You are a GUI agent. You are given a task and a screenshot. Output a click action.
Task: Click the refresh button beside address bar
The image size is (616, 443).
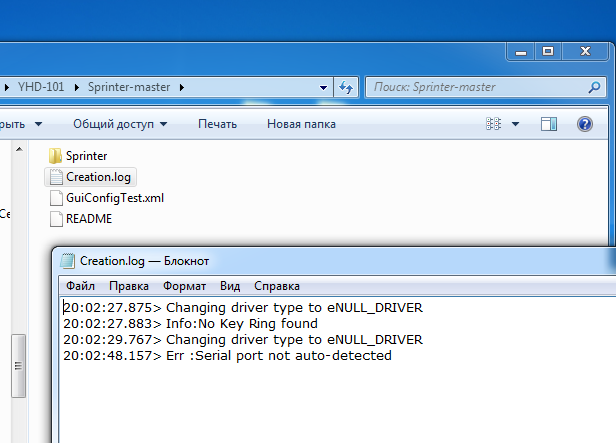(x=346, y=87)
